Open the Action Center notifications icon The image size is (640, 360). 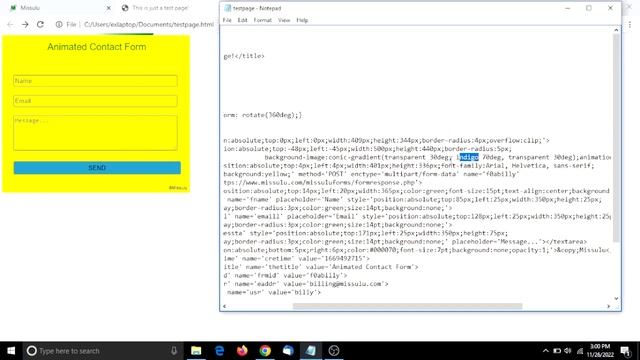(x=625, y=351)
